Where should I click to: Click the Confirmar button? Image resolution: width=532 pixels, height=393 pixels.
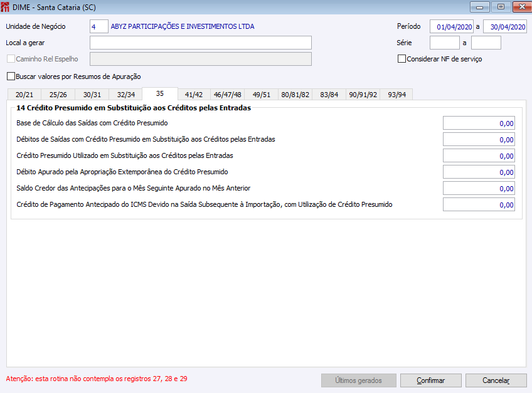(x=430, y=380)
